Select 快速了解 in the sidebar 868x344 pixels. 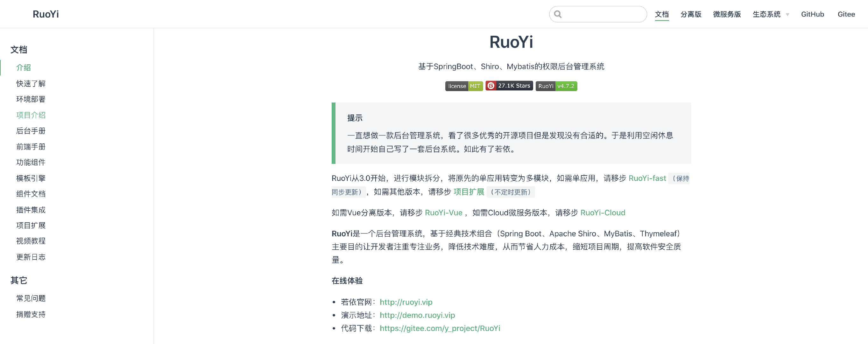[31, 83]
